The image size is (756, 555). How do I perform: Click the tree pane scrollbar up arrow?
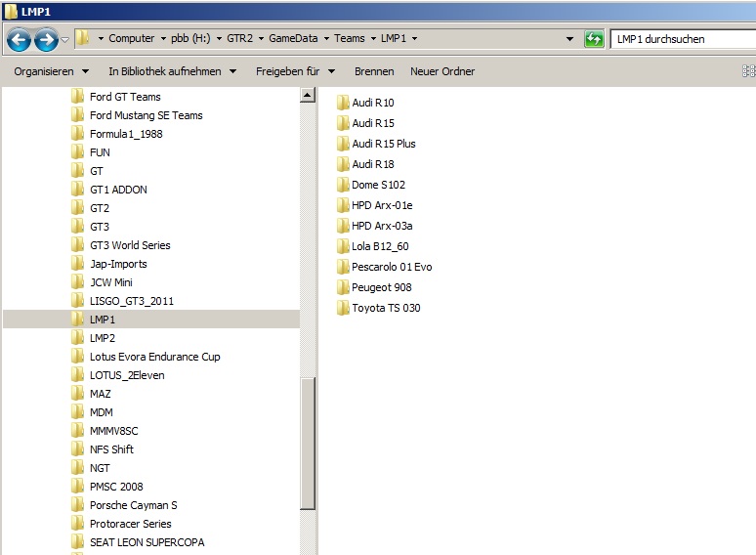click(308, 96)
